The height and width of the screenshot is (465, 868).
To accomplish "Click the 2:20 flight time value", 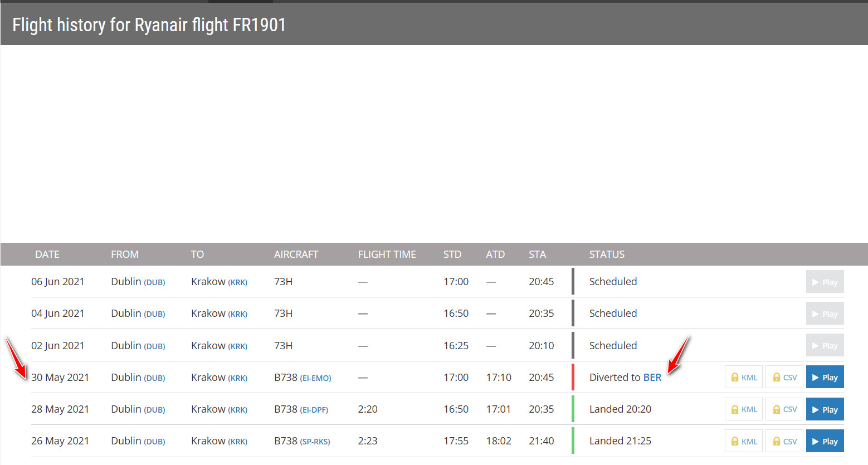I will 368,409.
